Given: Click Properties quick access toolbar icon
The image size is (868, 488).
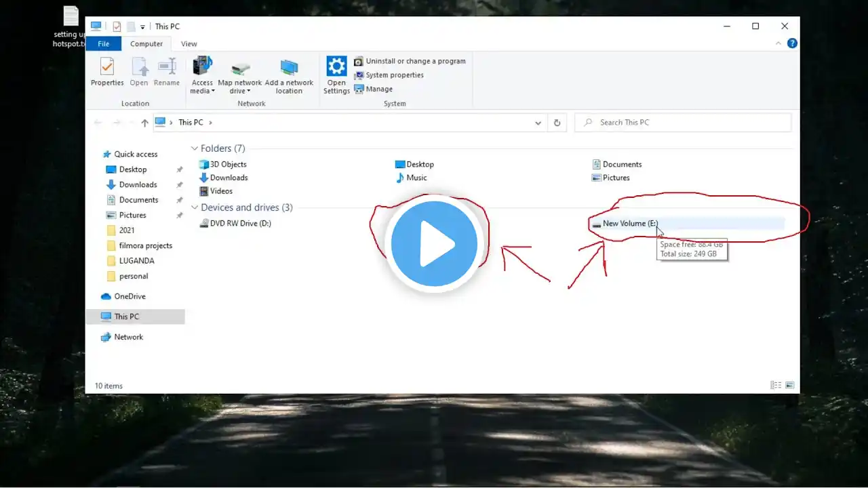Looking at the screenshot, I should point(117,26).
